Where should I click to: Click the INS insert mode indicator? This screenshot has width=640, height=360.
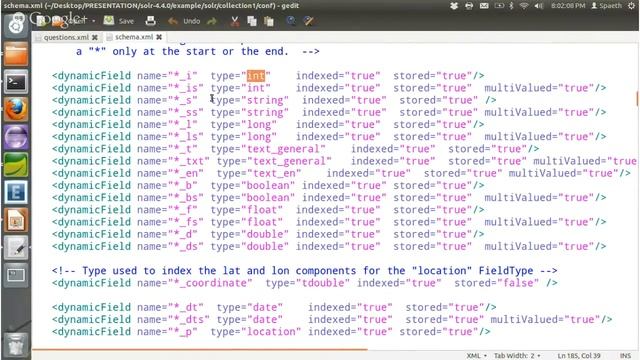point(625,356)
